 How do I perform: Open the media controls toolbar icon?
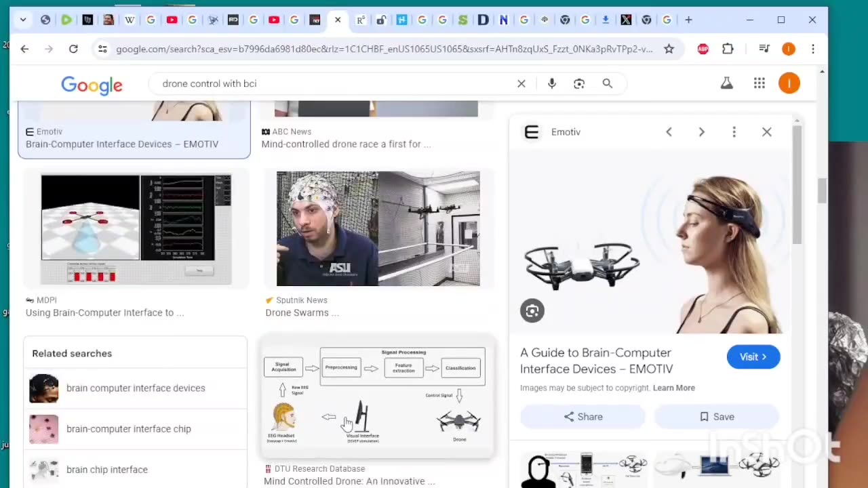pyautogui.click(x=764, y=49)
